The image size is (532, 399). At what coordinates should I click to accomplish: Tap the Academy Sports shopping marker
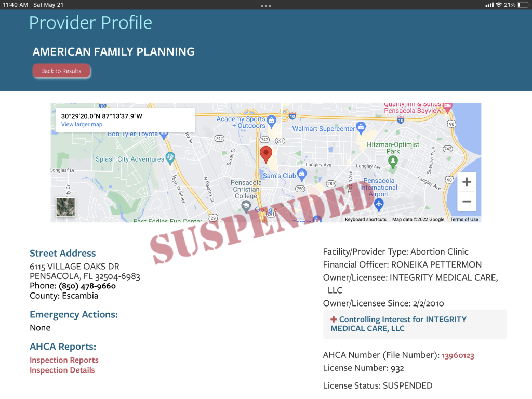point(271,120)
